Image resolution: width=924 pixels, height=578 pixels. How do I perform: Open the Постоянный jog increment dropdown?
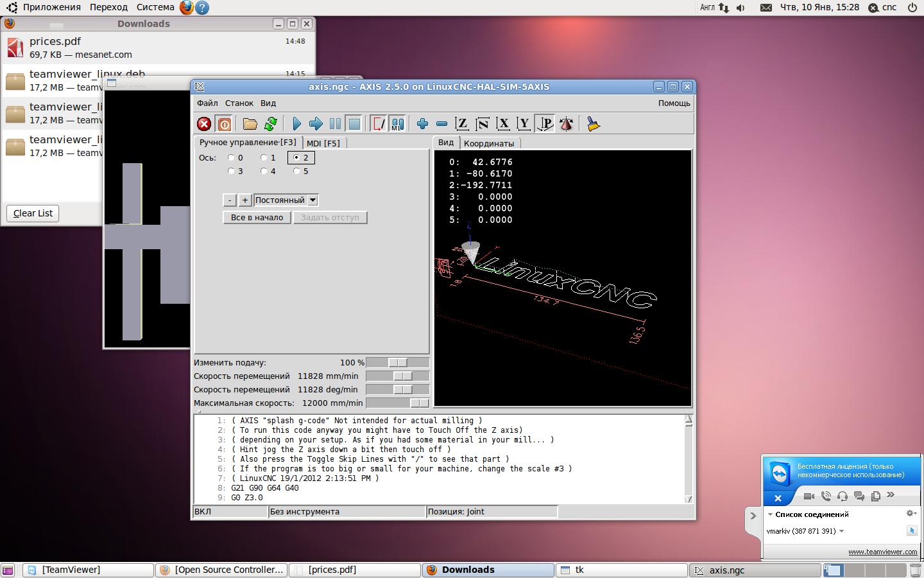pos(312,200)
